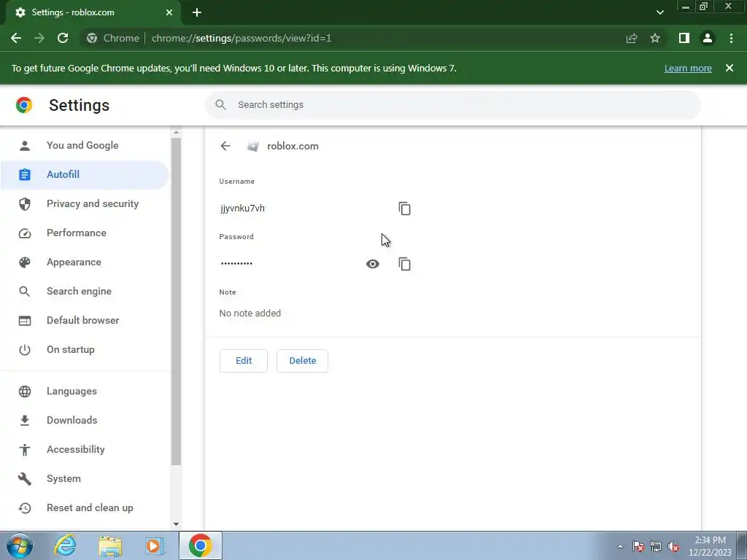Delete the roblox.com saved password
The width and height of the screenshot is (747, 560).
[303, 361]
